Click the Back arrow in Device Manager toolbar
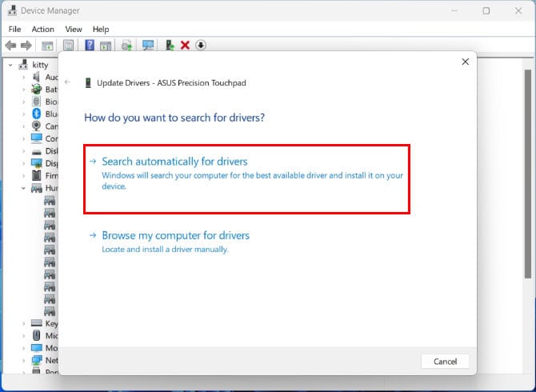This screenshot has height=392, width=536. 10,45
